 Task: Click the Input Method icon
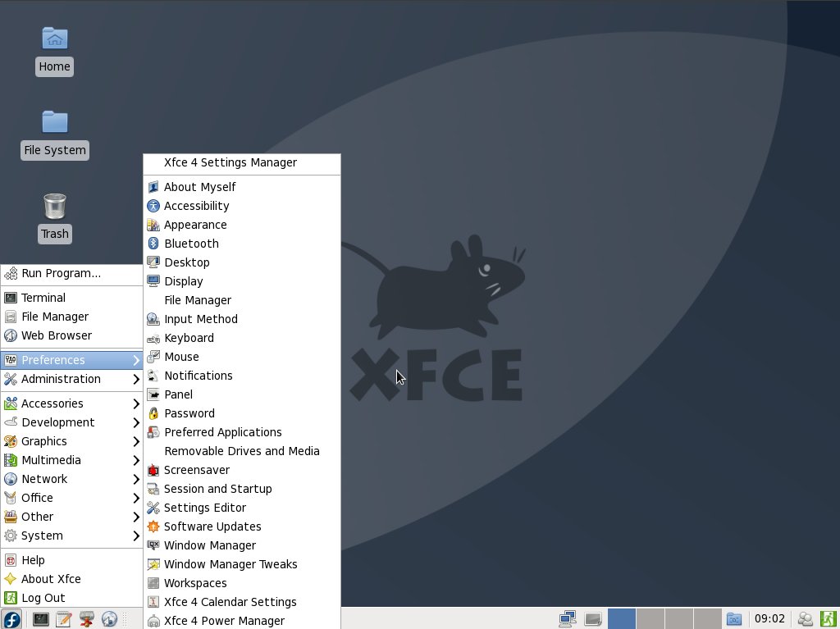[153, 319]
